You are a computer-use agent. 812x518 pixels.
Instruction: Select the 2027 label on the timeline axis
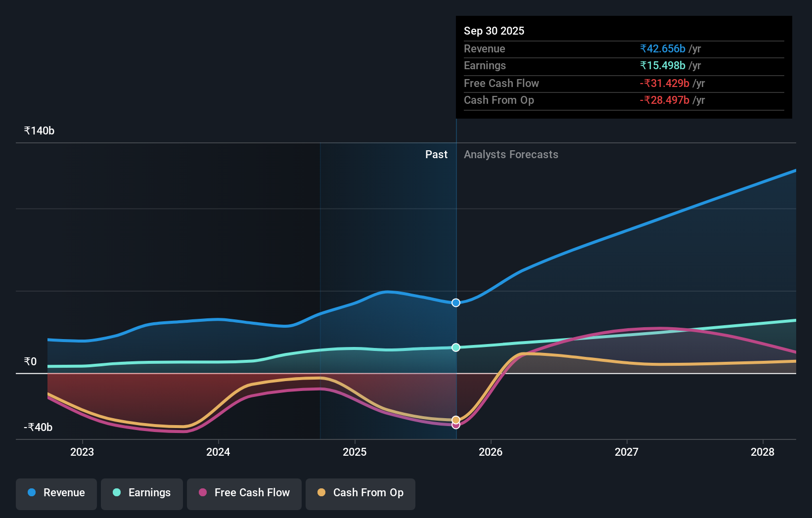pyautogui.click(x=626, y=452)
